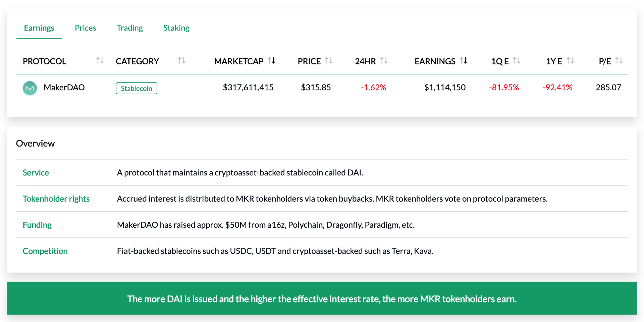644x322 pixels.
Task: Select the Staking tab
Action: click(x=176, y=28)
